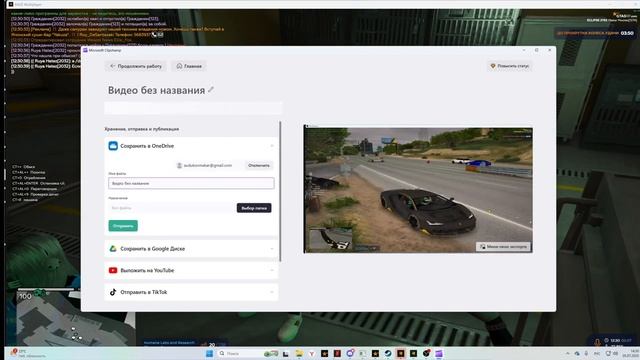The width and height of the screenshot is (640, 360).
Task: Click the account avatar next to the email
Action: pyautogui.click(x=179, y=165)
